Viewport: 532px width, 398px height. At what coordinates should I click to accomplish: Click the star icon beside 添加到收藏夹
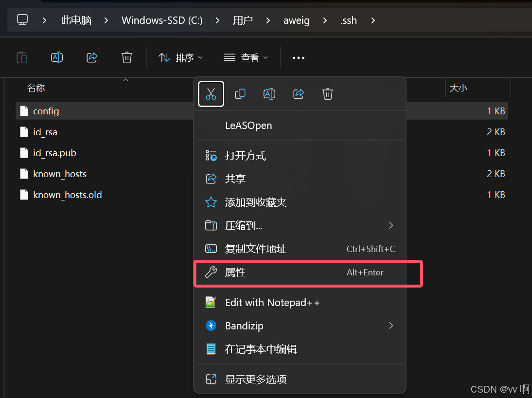pyautogui.click(x=211, y=202)
